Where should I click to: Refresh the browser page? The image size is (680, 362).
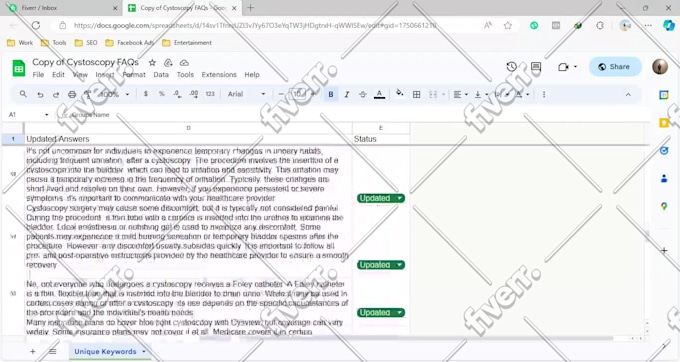coord(36,26)
